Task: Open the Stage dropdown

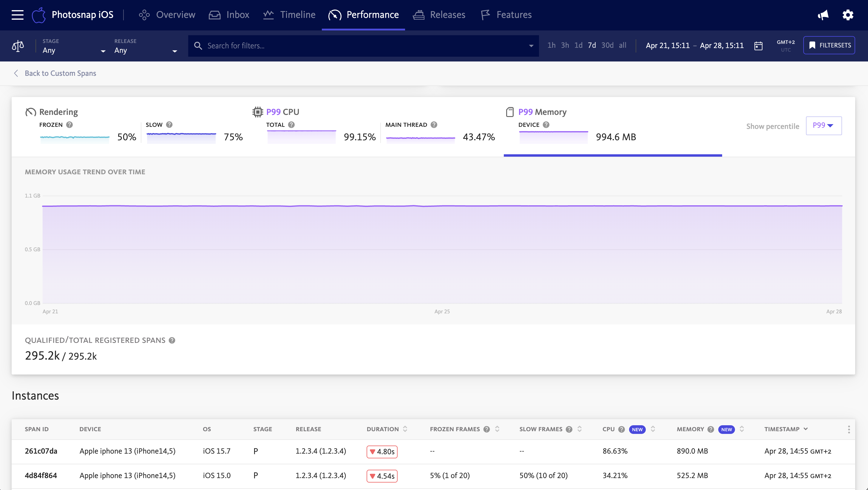Action: (x=74, y=46)
